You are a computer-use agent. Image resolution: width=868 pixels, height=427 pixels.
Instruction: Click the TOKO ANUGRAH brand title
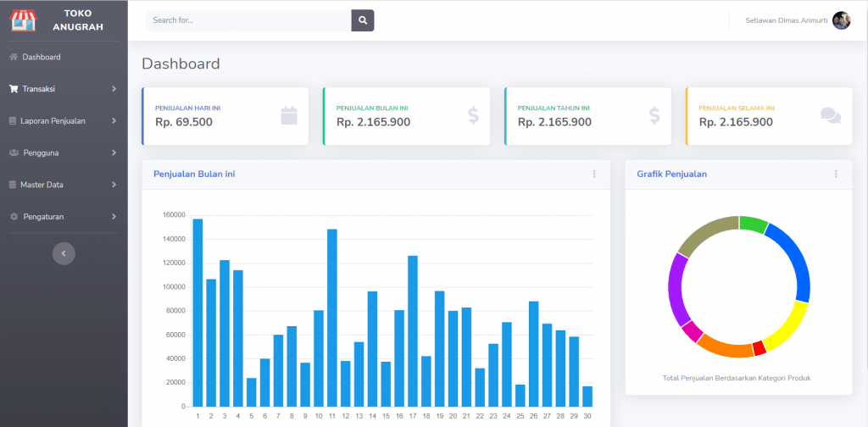click(x=78, y=20)
